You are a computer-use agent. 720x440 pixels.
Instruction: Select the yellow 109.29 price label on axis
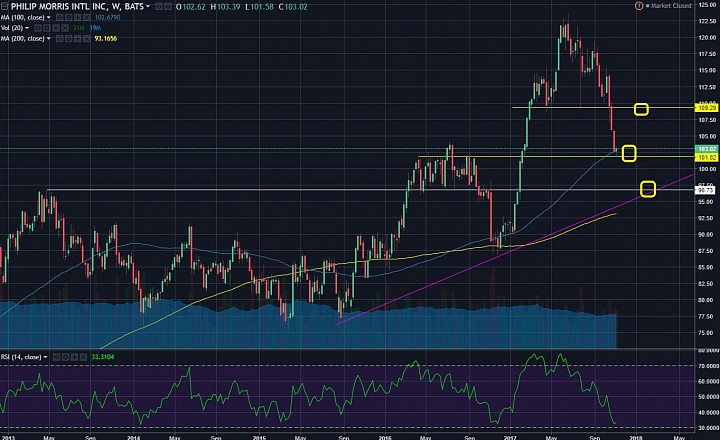[706, 108]
